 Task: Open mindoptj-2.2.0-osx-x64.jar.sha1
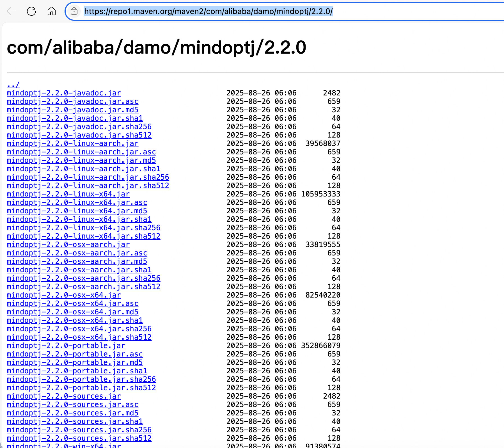75,320
